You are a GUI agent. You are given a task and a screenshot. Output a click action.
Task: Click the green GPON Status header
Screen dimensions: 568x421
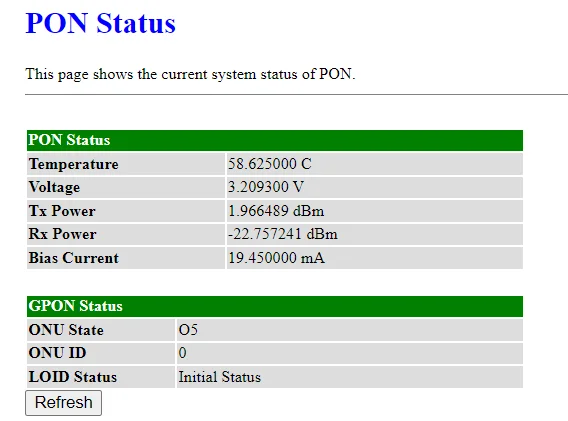tap(275, 306)
